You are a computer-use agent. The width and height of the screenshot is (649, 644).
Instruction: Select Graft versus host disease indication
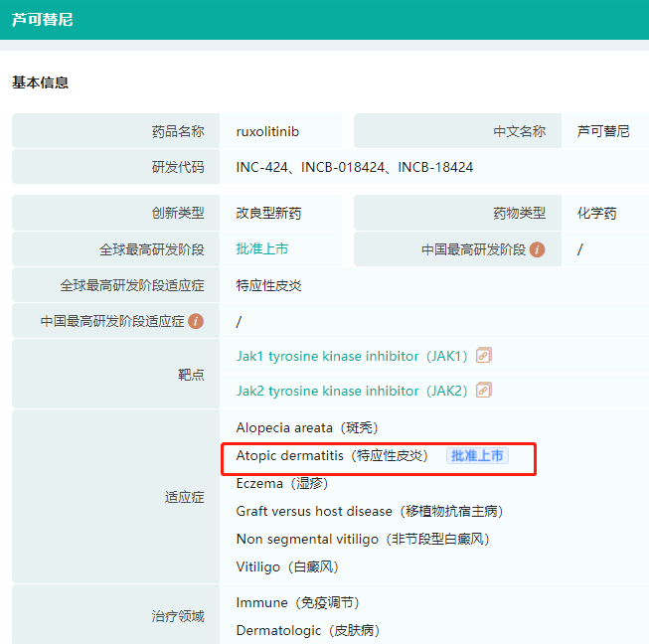coord(370,511)
